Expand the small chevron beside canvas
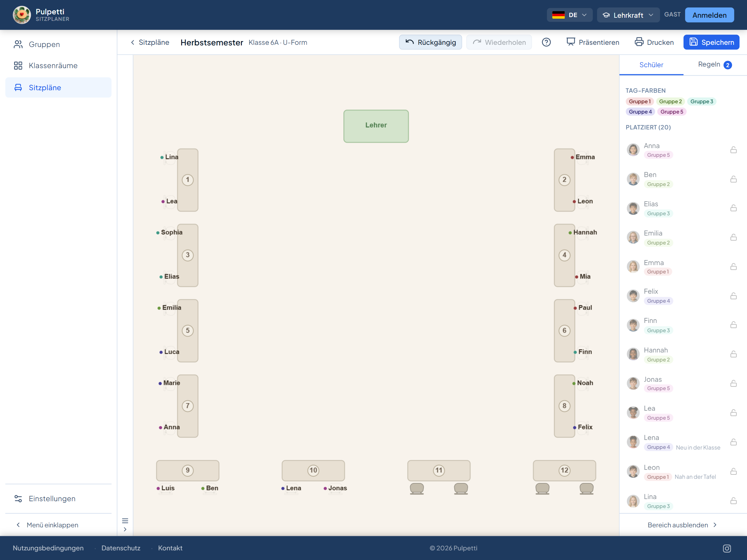The height and width of the screenshot is (560, 747). [x=125, y=529]
